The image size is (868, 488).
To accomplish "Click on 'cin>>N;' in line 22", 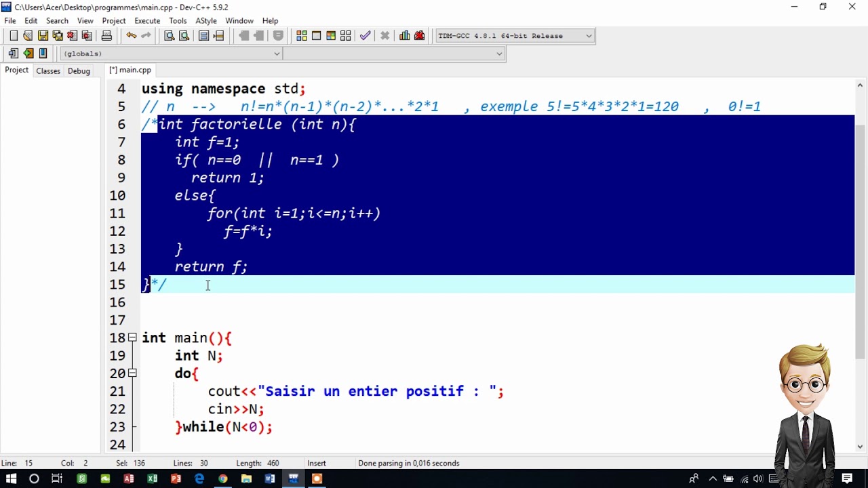I will (236, 409).
